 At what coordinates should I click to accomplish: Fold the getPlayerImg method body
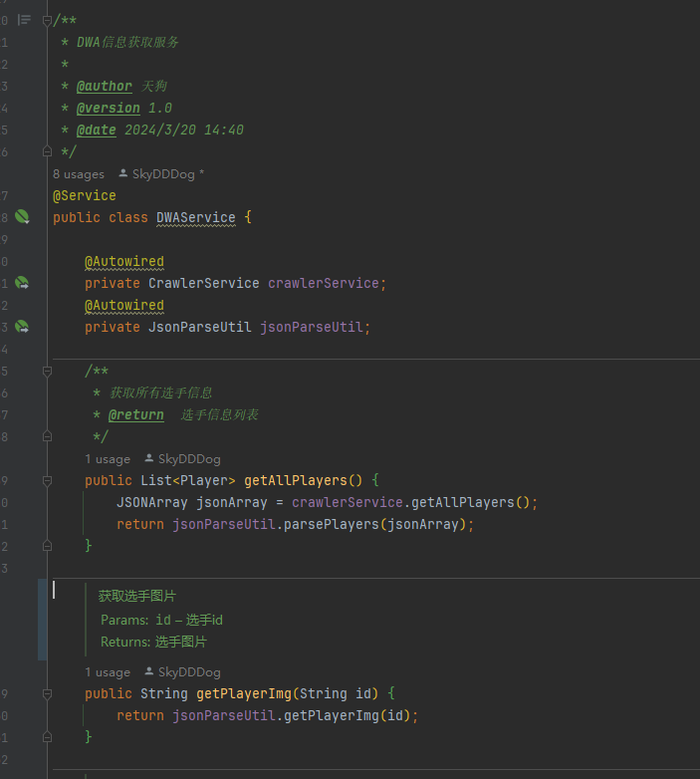coord(47,693)
